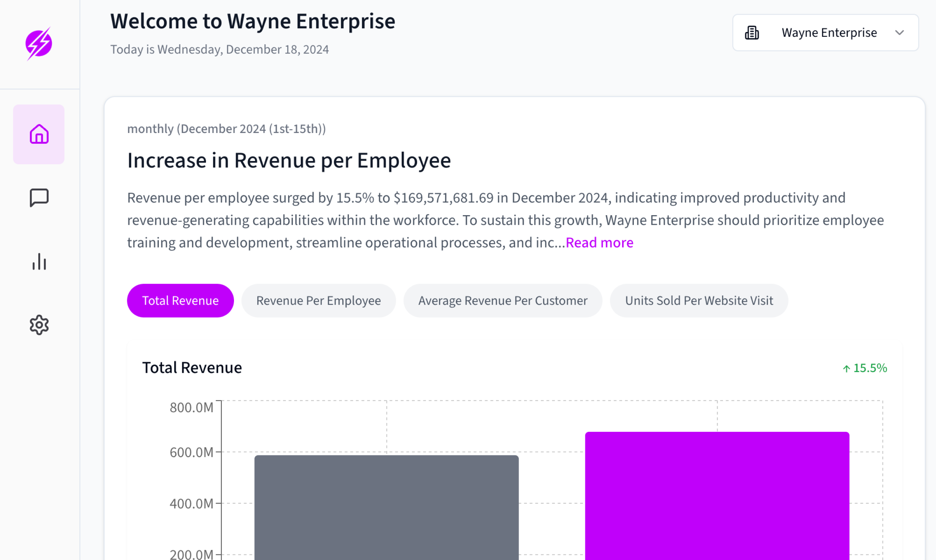Open the analytics bar chart sidebar icon
Viewport: 936px width, 560px height.
(39, 262)
